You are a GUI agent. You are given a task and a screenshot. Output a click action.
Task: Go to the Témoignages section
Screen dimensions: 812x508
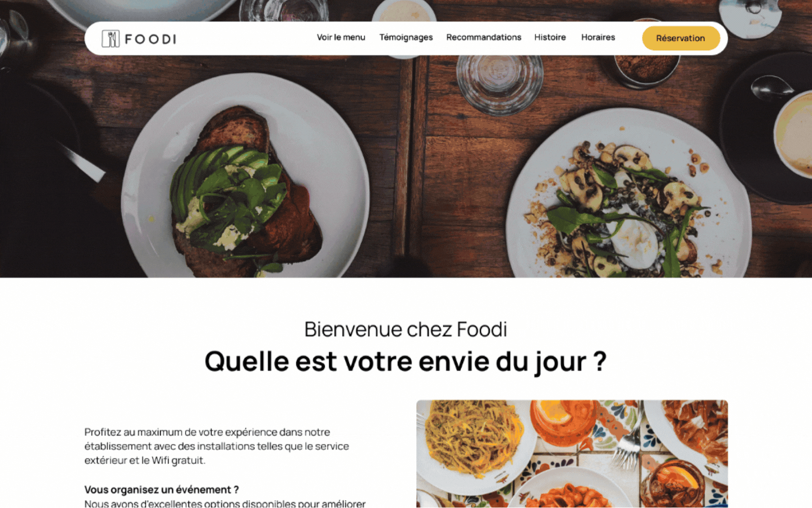(406, 37)
